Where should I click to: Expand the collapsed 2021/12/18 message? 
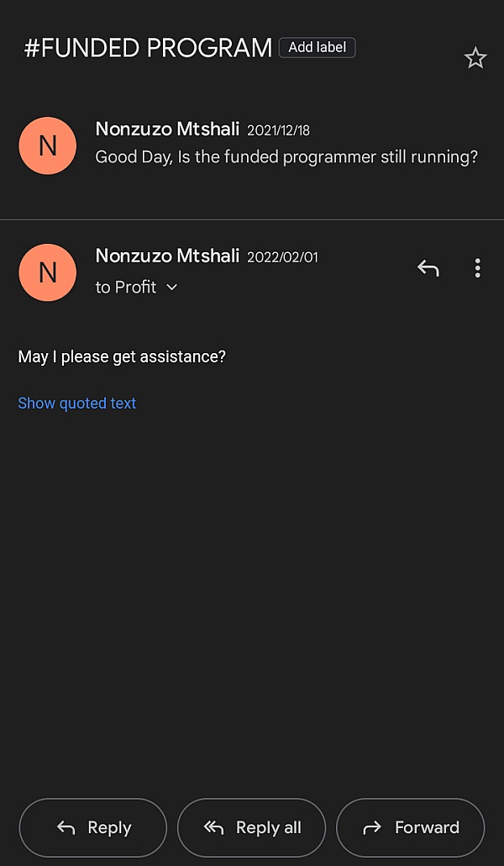(286, 157)
